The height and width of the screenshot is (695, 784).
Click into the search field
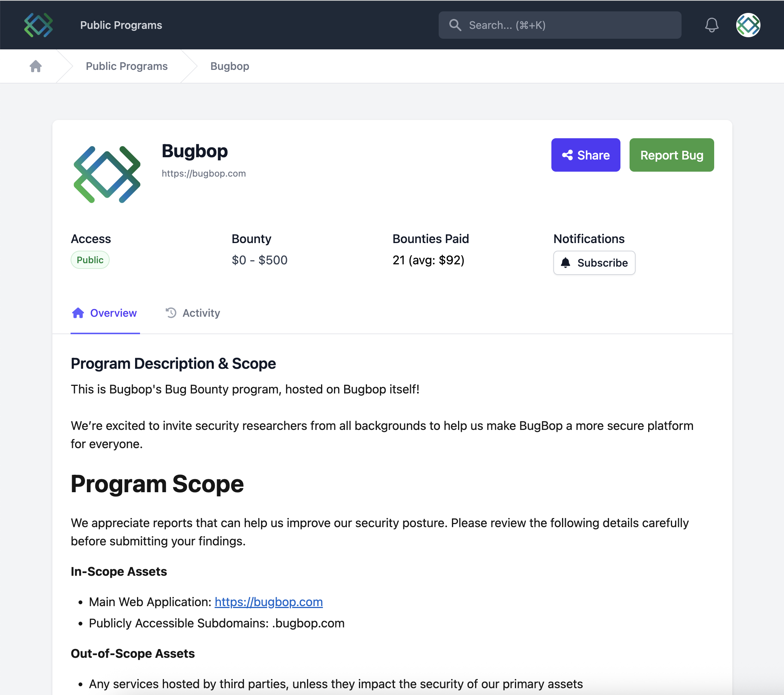(560, 25)
